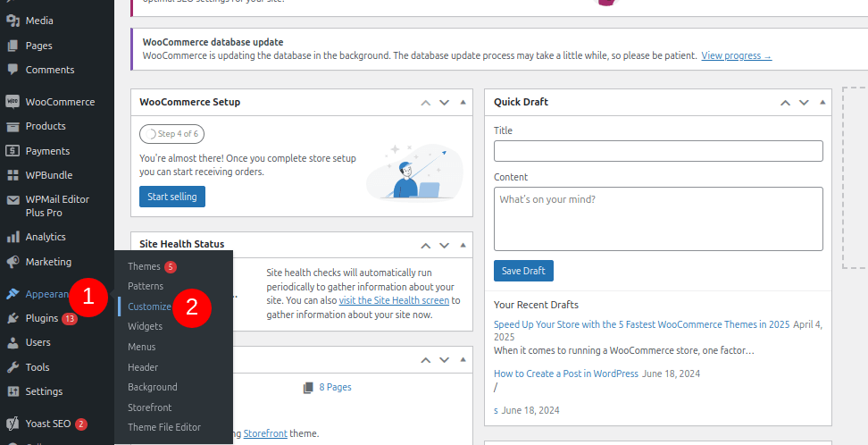This screenshot has width=868, height=445.
Task: Move Site Health Status widget down
Action: click(444, 245)
